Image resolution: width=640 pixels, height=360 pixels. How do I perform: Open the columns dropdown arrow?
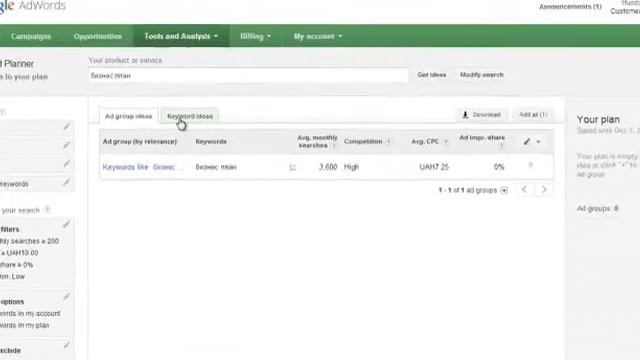pos(538,142)
